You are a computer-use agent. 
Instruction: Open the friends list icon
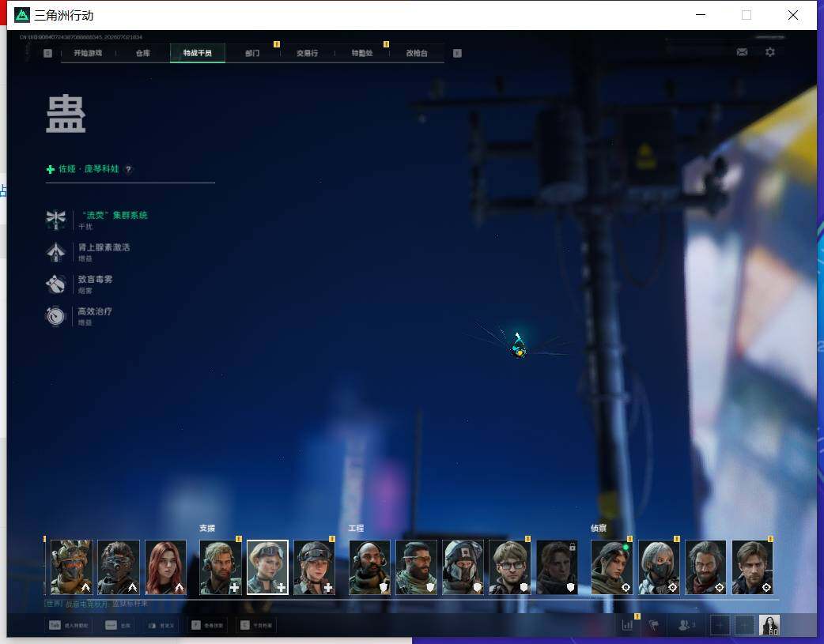pos(684,625)
